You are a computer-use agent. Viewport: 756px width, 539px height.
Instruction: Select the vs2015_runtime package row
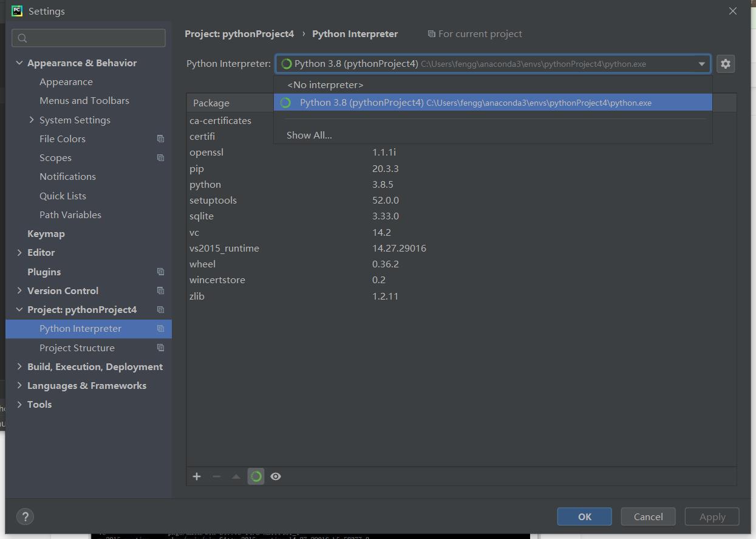click(461, 248)
